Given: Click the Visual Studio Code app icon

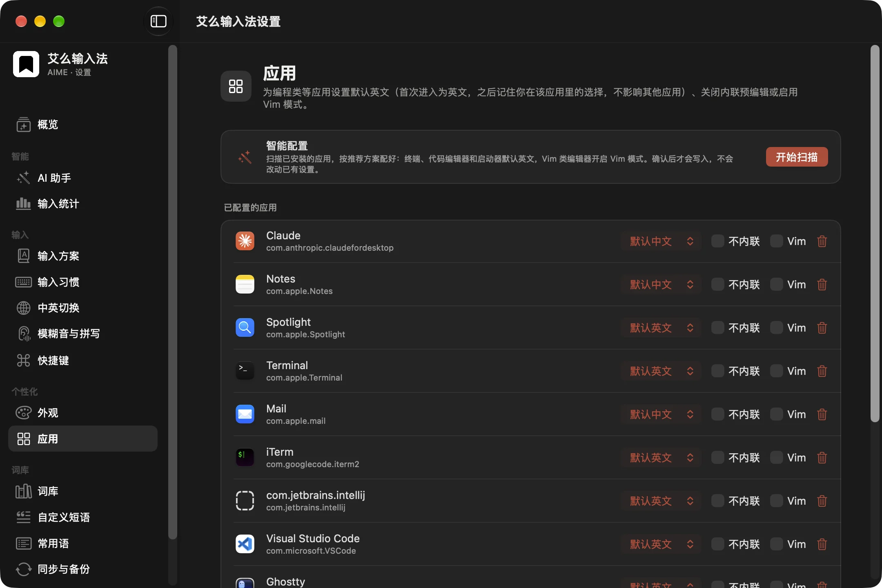Looking at the screenshot, I should [245, 544].
